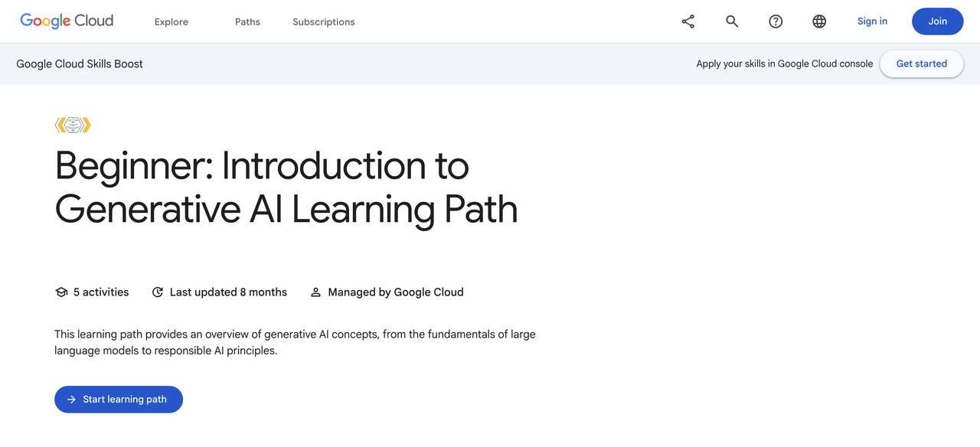Click the Sign in link
Screen dimensions: 980x447
click(x=872, y=21)
